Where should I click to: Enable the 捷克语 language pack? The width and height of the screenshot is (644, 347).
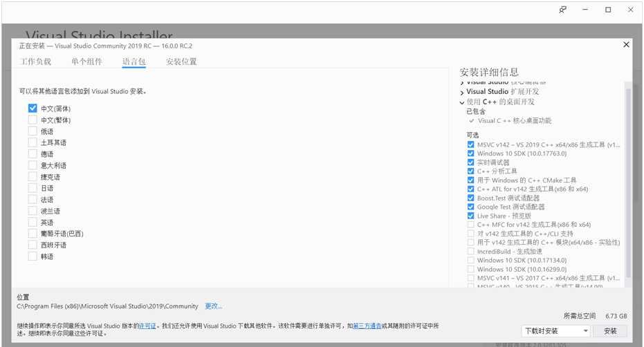(33, 176)
